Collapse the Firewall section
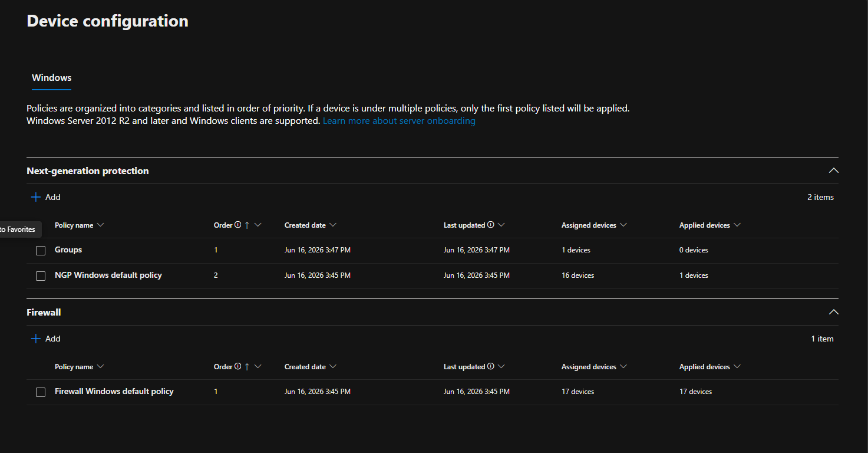868x453 pixels. click(x=833, y=312)
